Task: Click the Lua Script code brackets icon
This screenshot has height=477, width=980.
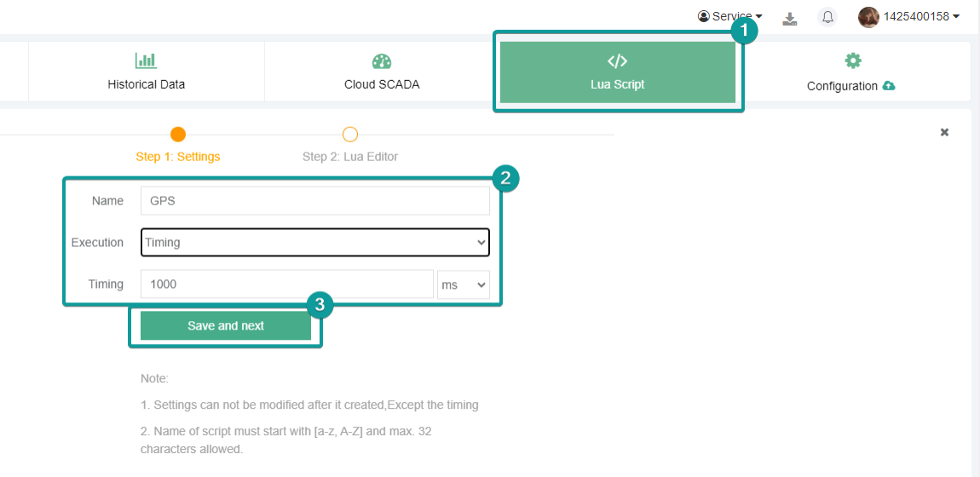Action: pyautogui.click(x=617, y=60)
